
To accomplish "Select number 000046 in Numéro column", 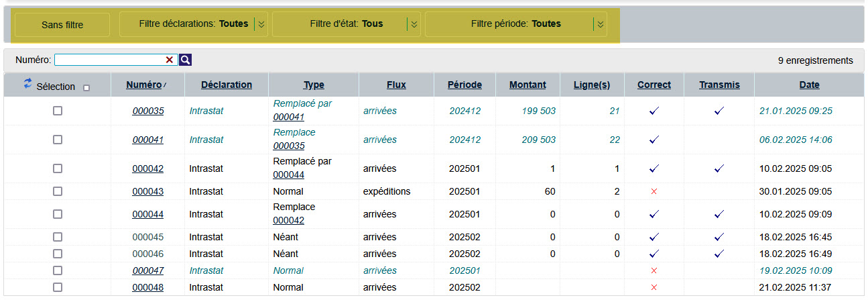I will (147, 254).
